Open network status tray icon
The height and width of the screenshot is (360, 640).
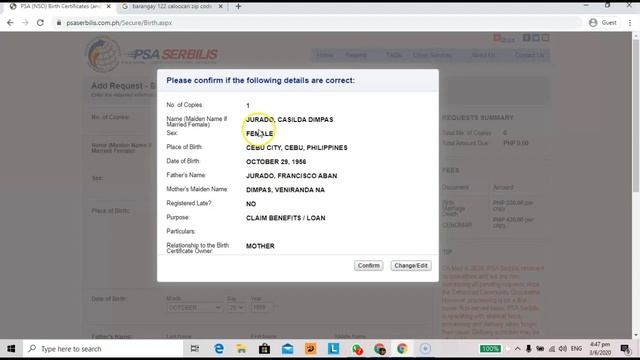(552, 349)
